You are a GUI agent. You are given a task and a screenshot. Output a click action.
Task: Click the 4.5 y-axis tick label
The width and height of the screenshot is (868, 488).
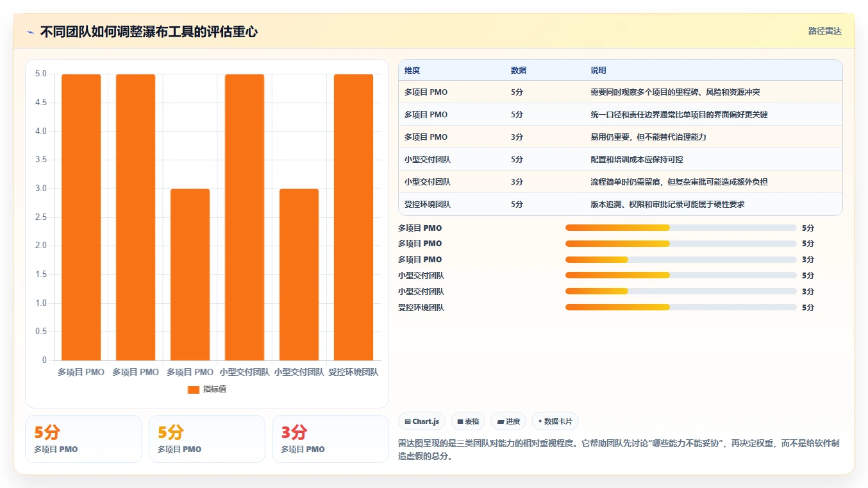(x=41, y=103)
